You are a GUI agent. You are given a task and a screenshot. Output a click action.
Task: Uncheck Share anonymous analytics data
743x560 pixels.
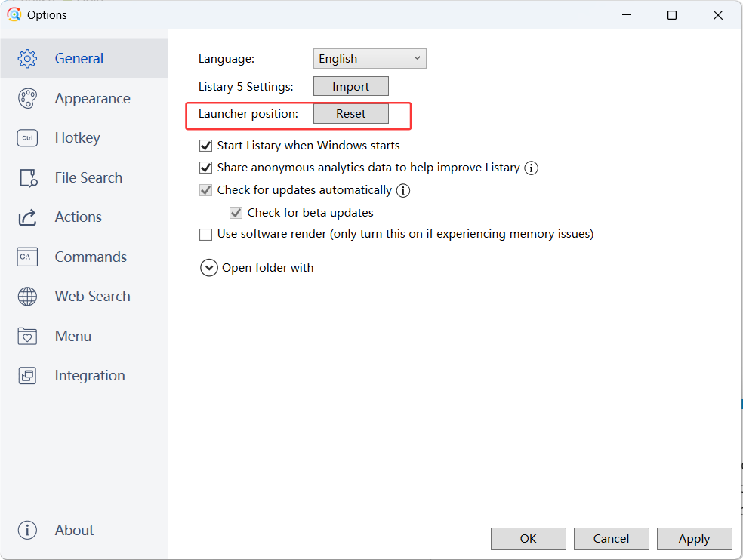tap(205, 168)
